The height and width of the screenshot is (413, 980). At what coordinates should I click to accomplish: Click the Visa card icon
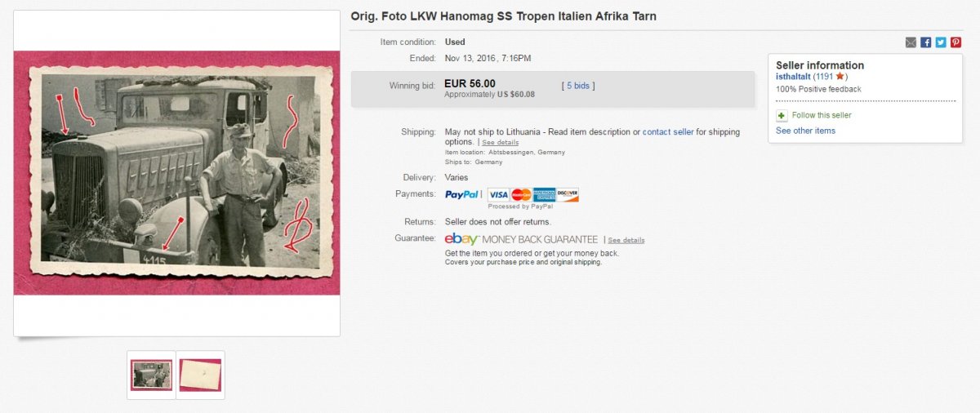coord(498,194)
